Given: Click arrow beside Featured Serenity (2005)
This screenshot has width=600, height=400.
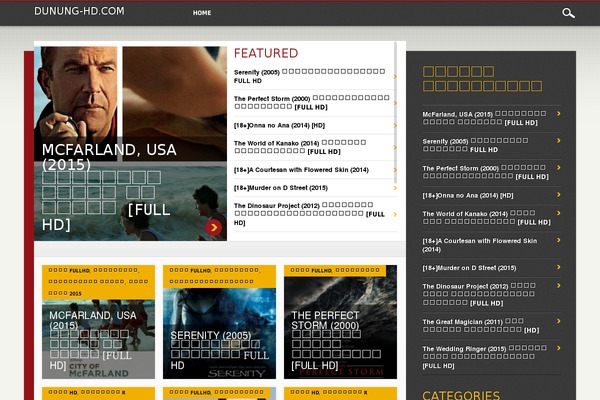Looking at the screenshot, I should point(395,77).
